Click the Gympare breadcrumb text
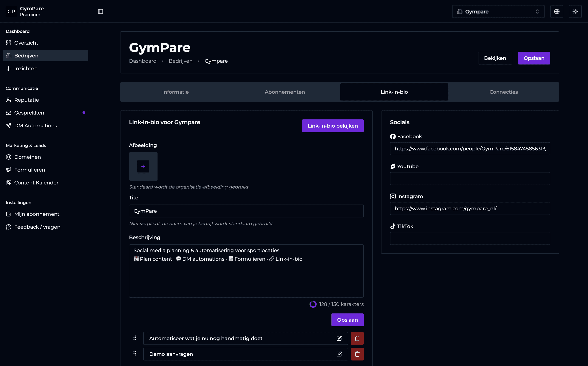Image resolution: width=588 pixels, height=366 pixels. pyautogui.click(x=216, y=61)
